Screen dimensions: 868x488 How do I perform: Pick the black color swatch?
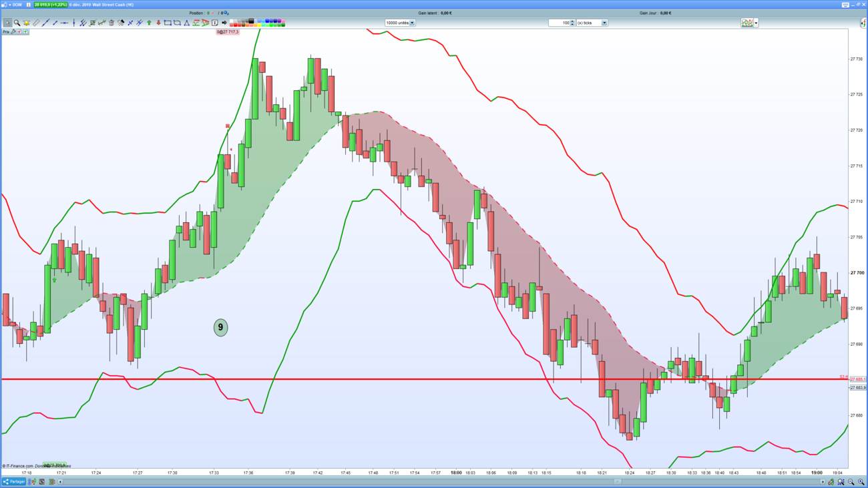[x=251, y=21]
